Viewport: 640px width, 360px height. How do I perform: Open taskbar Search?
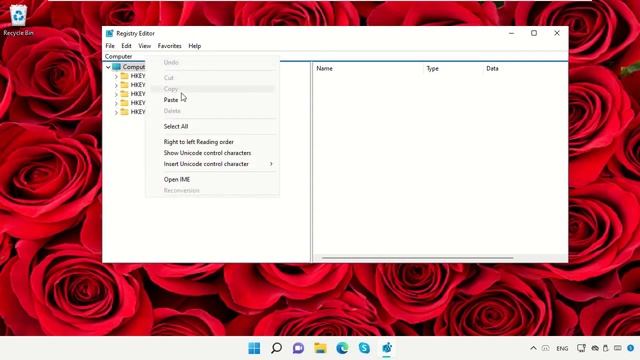click(276, 348)
